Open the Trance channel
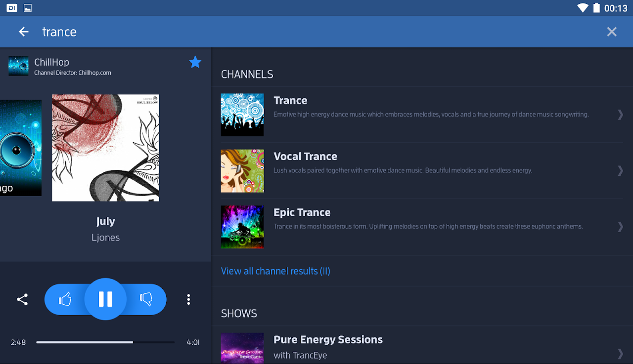 tap(422, 115)
